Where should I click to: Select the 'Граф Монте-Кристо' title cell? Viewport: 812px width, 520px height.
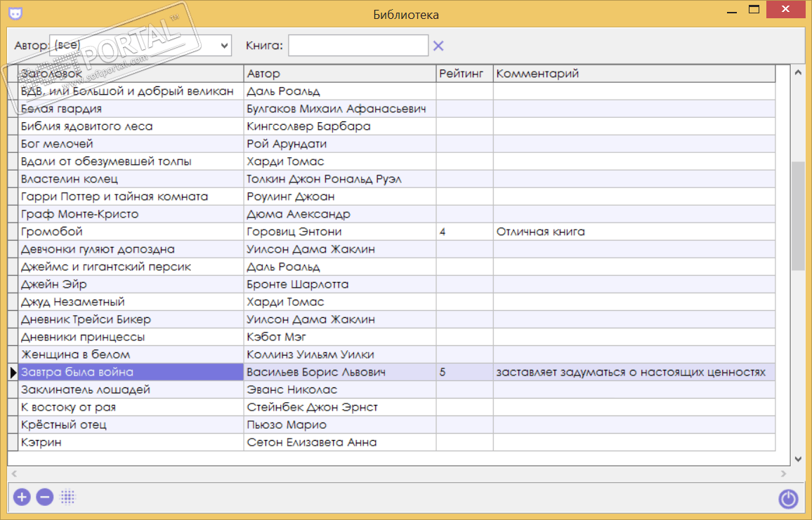[131, 214]
